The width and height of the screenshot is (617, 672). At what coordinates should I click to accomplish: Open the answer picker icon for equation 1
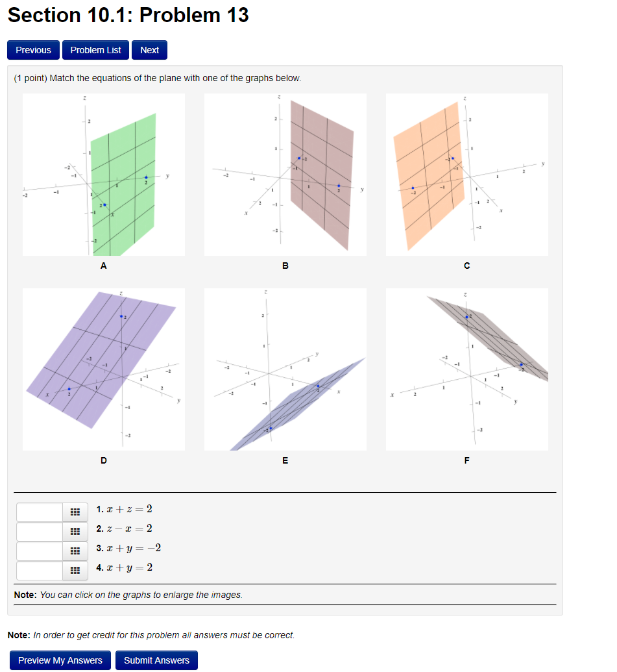75,512
